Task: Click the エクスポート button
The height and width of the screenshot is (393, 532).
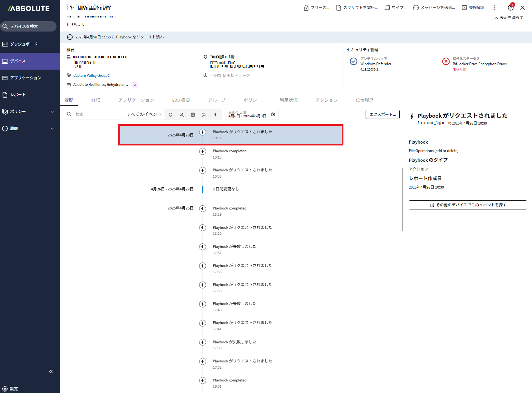Action: pyautogui.click(x=382, y=115)
